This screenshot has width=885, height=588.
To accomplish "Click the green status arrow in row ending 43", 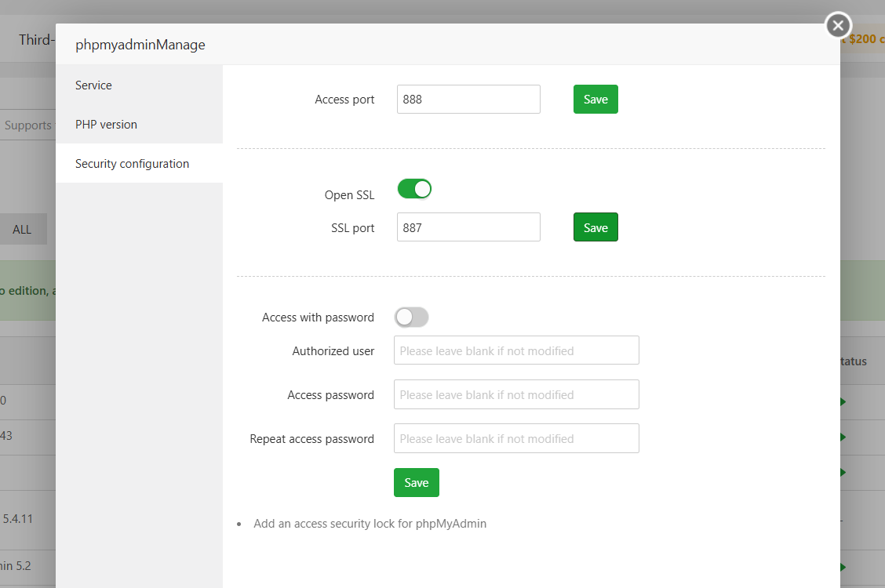I will pyautogui.click(x=843, y=437).
